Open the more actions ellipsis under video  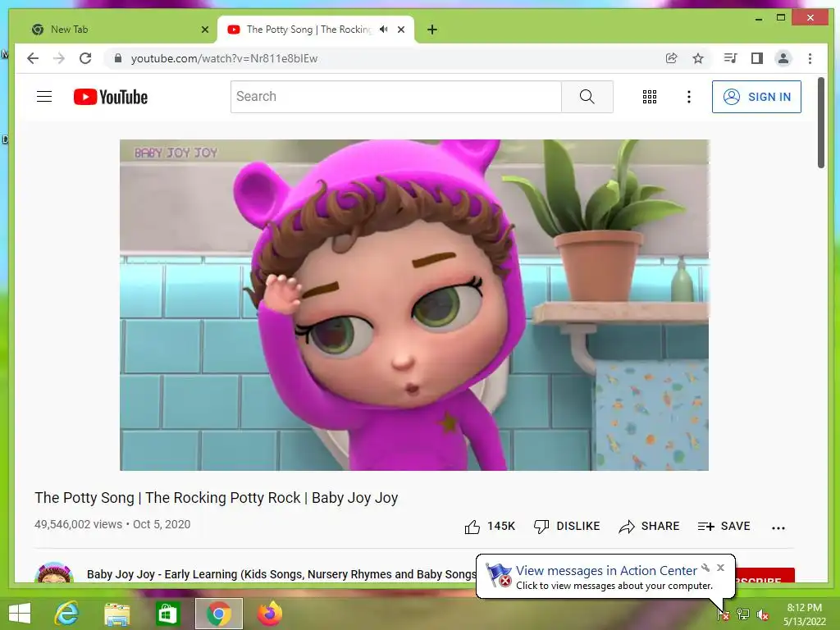tap(778, 527)
